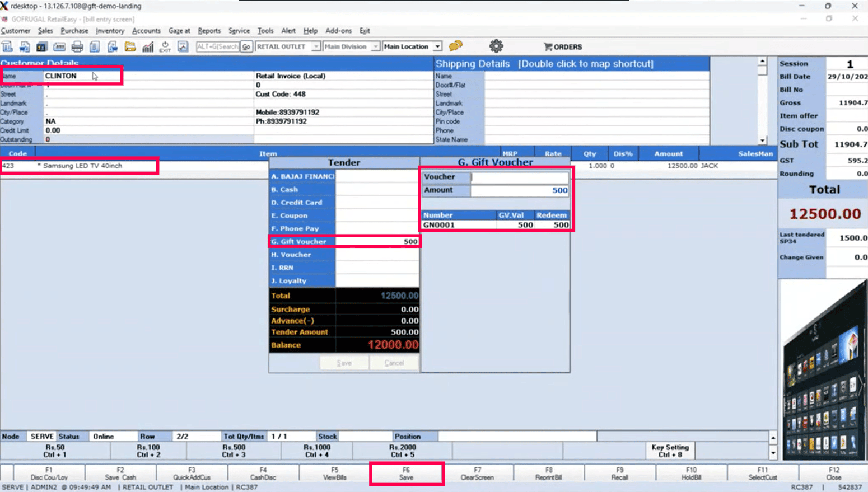Screen dimensions: 868x492
Task: Click the F2 Save Cash button
Action: (x=120, y=474)
